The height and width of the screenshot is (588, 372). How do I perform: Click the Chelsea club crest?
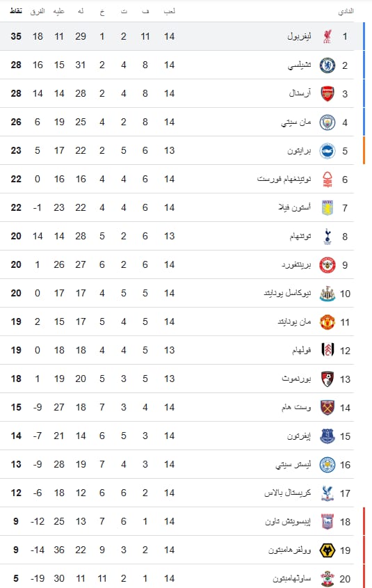pyautogui.click(x=327, y=65)
